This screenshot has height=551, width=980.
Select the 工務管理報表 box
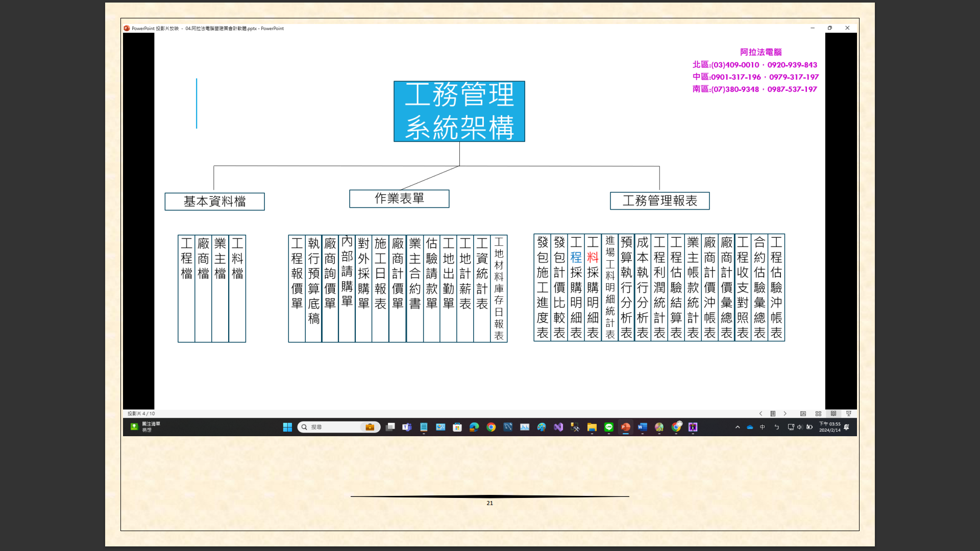click(659, 201)
